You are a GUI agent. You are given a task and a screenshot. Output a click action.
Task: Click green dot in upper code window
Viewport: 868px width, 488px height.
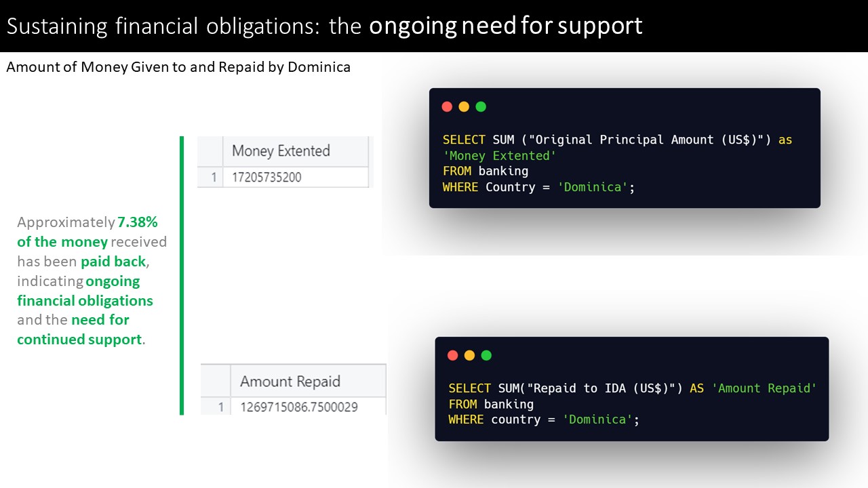(x=481, y=106)
